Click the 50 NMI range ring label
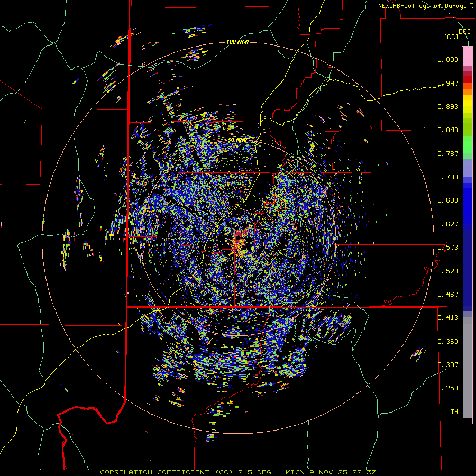This screenshot has height=476, width=476. [x=237, y=140]
